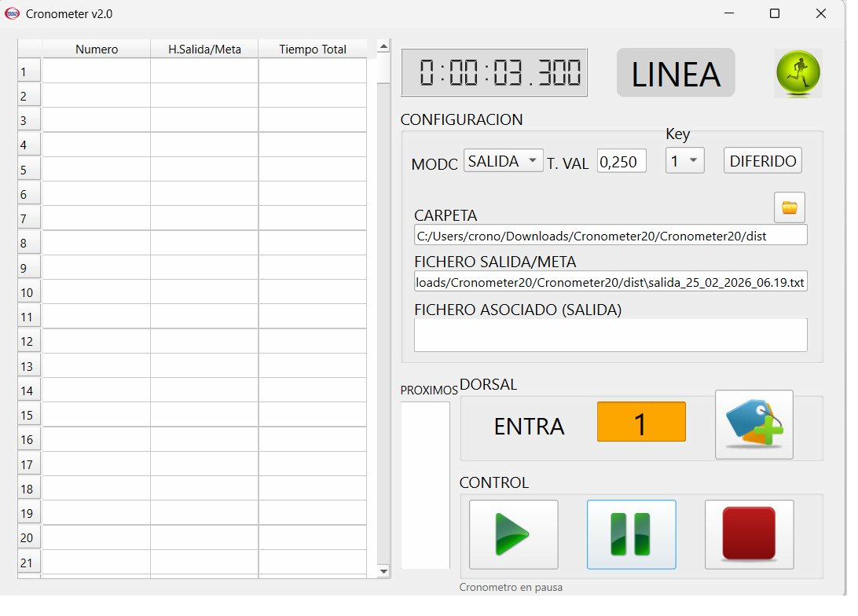
Task: Select row header 1 in the table
Action: [x=29, y=71]
